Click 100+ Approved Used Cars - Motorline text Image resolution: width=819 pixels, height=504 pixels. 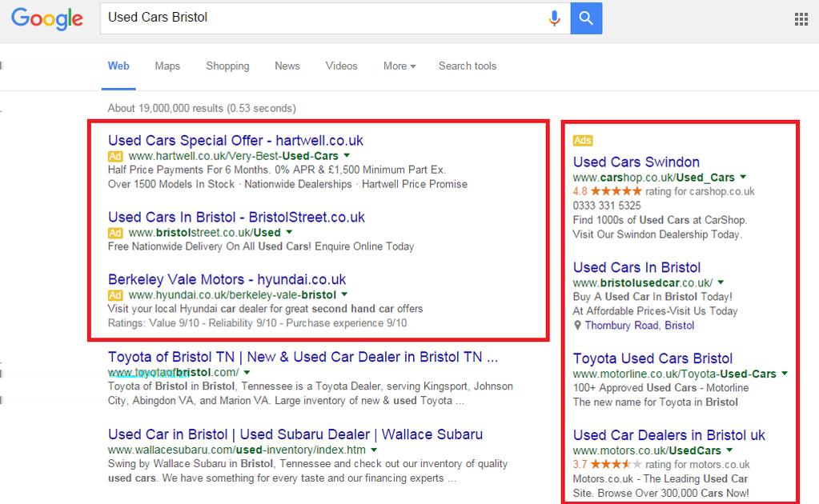click(660, 388)
